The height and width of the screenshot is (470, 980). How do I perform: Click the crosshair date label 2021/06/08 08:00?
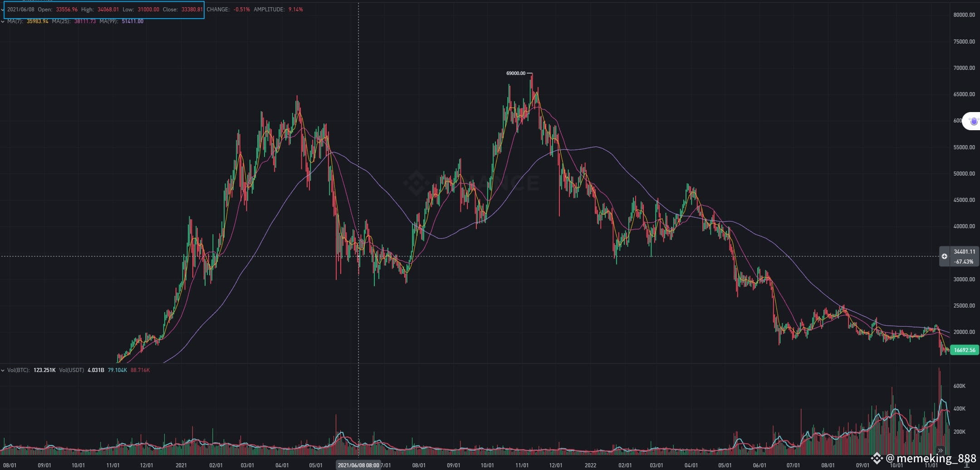click(x=358, y=465)
